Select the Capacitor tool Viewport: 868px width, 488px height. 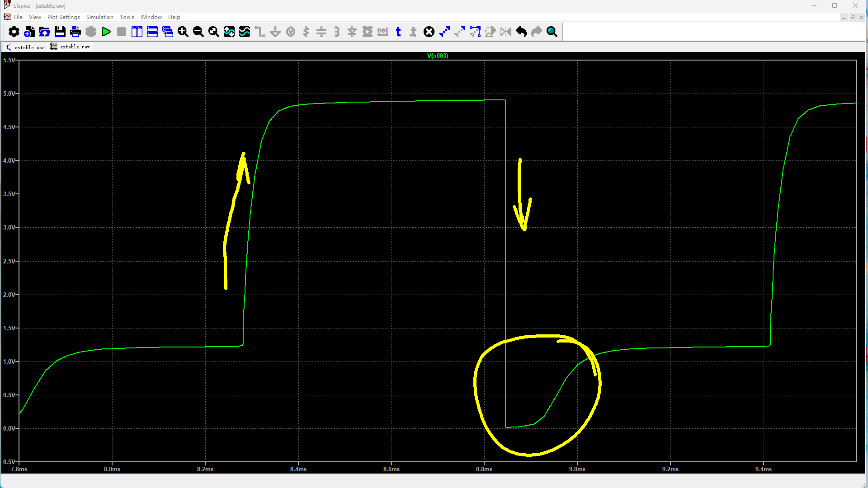[321, 32]
